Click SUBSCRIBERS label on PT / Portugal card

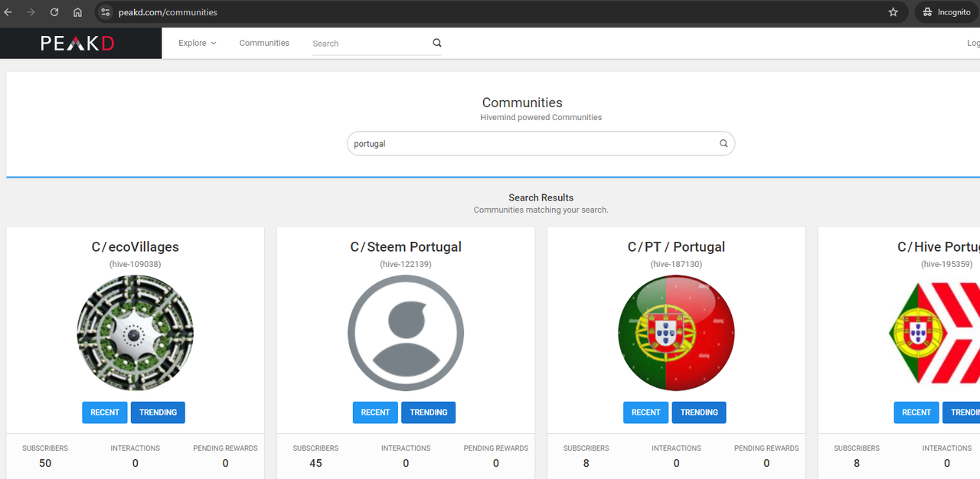tap(586, 448)
